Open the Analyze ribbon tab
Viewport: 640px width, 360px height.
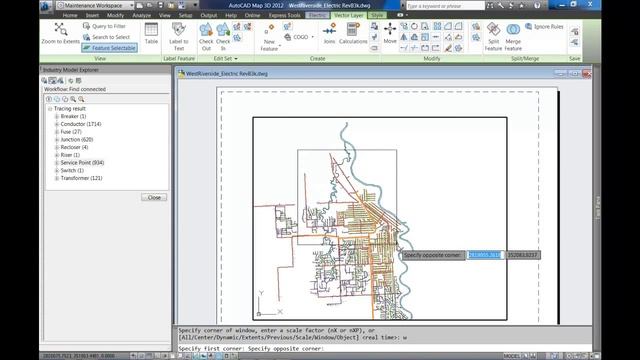pos(142,15)
